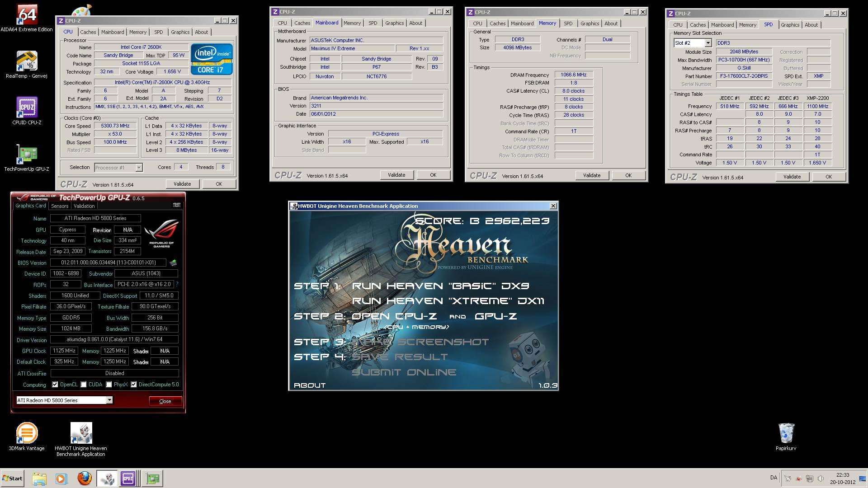Open the HWBOT Unigine Heaven desktop shortcut

click(81, 439)
